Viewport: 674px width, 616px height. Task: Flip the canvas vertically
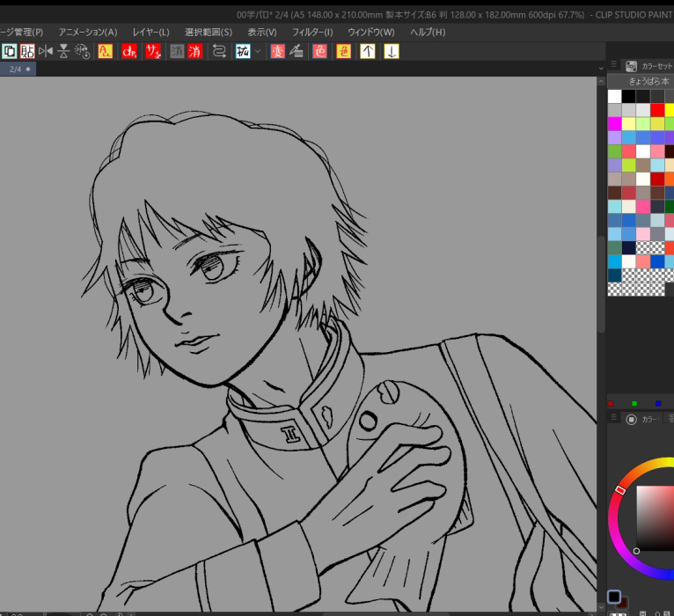(x=63, y=52)
